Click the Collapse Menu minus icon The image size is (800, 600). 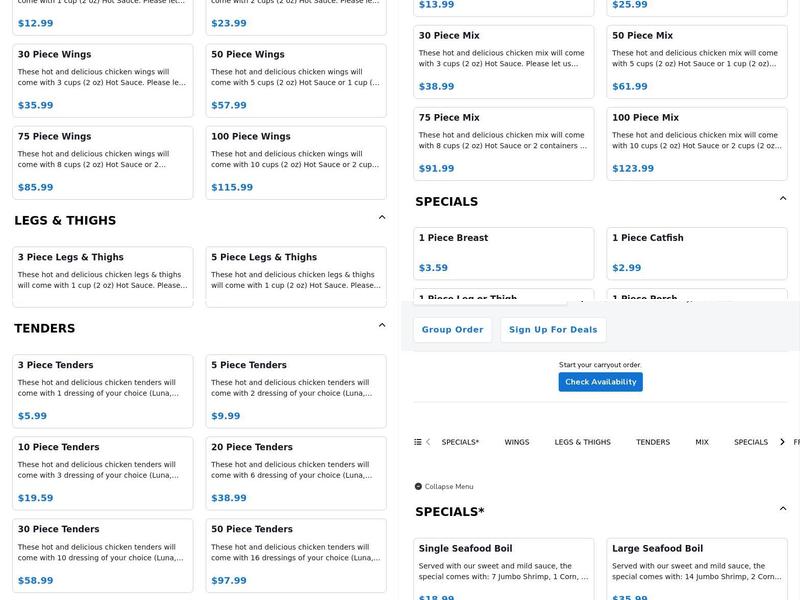point(418,487)
